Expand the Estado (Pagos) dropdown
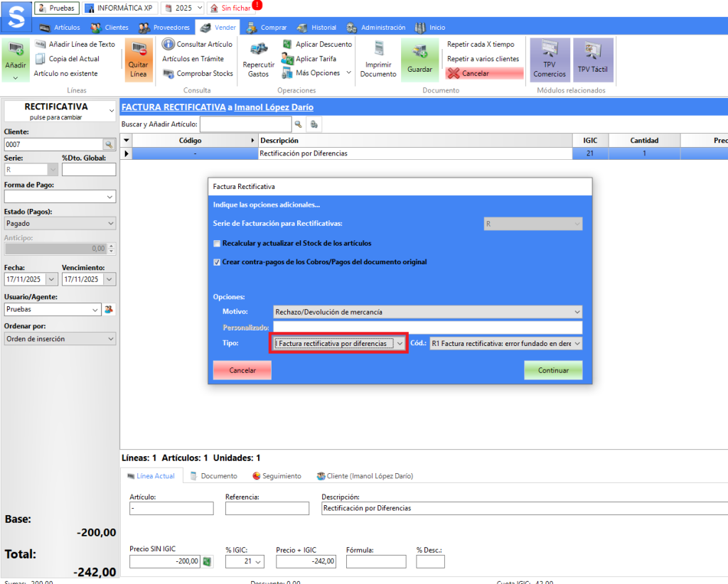Image resolution: width=728 pixels, height=584 pixels. click(x=109, y=223)
